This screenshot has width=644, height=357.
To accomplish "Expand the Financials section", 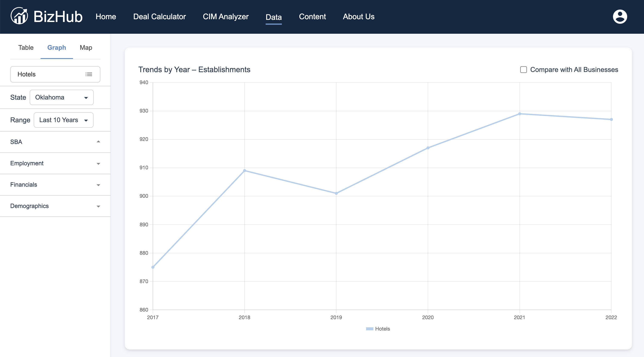I will point(55,184).
